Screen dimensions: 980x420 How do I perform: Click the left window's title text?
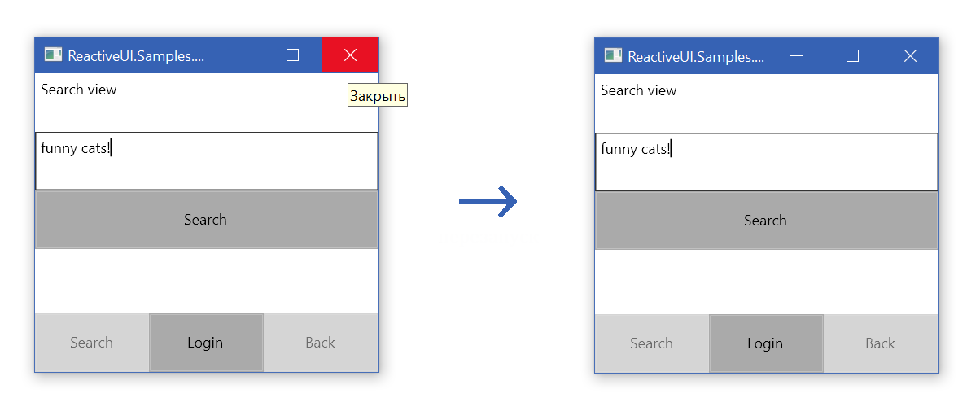tap(136, 56)
